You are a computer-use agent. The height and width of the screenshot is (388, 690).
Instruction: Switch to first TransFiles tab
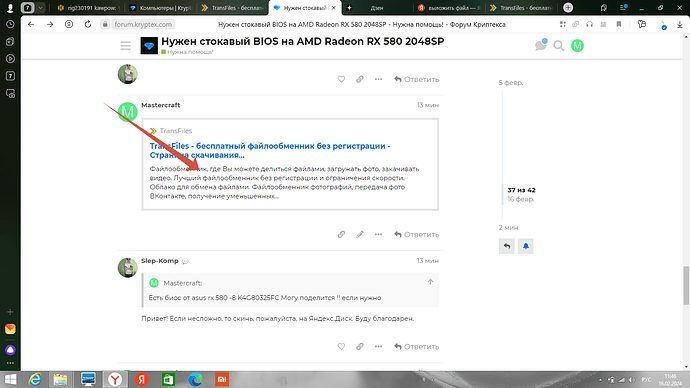pyautogui.click(x=232, y=8)
